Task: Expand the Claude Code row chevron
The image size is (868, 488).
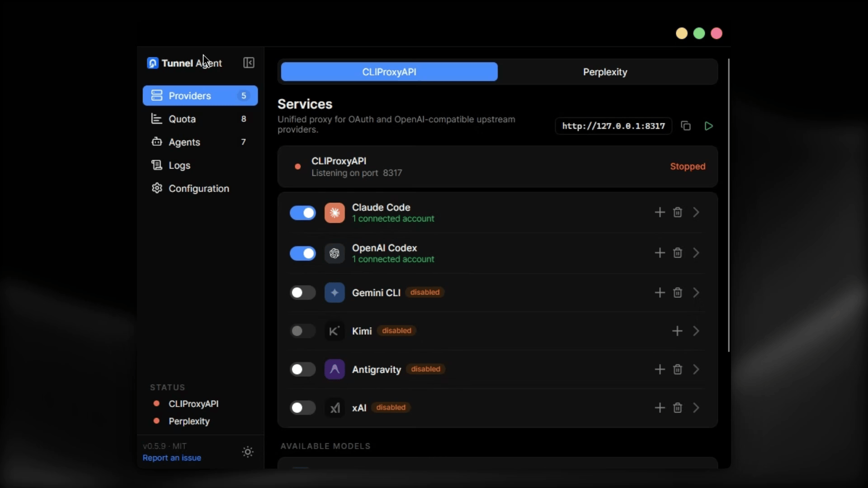Action: [696, 212]
